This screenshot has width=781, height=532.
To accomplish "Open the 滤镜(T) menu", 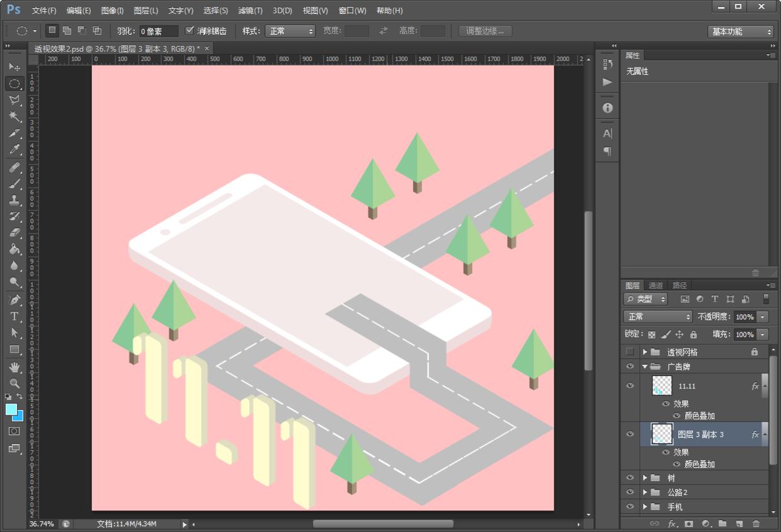I will coord(250,11).
